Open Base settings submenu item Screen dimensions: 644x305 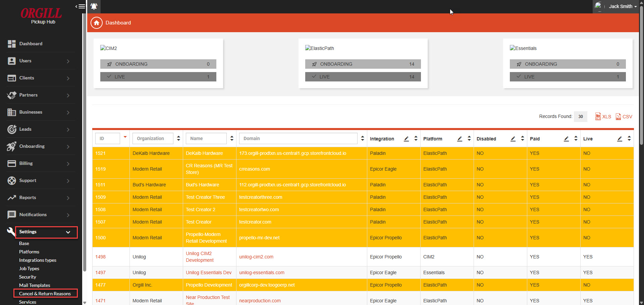tap(24, 243)
